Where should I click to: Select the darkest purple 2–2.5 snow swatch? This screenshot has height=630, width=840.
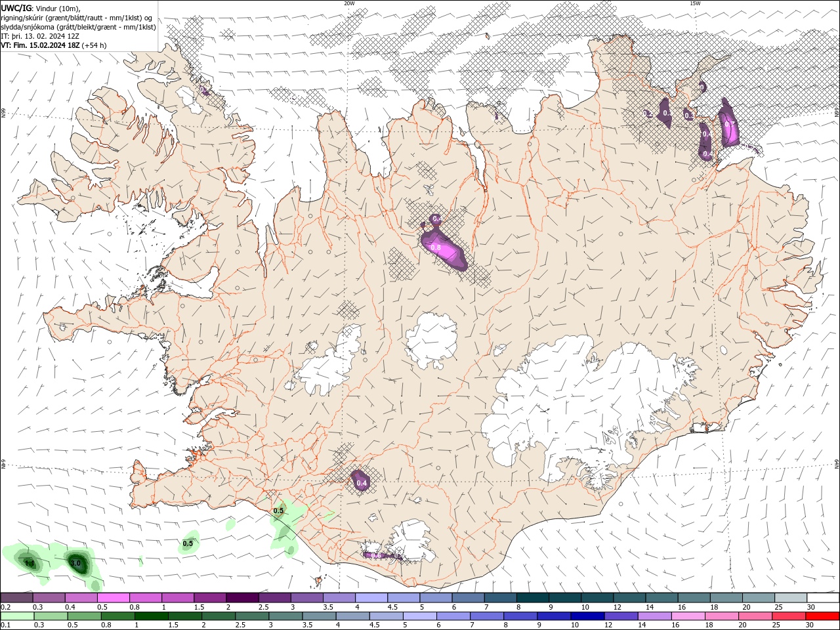[242, 598]
